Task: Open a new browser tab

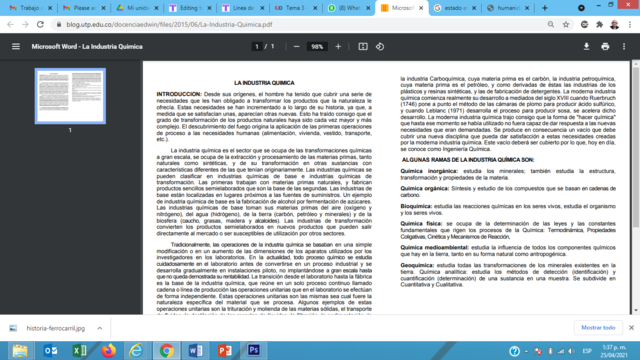Action: pyautogui.click(x=544, y=8)
